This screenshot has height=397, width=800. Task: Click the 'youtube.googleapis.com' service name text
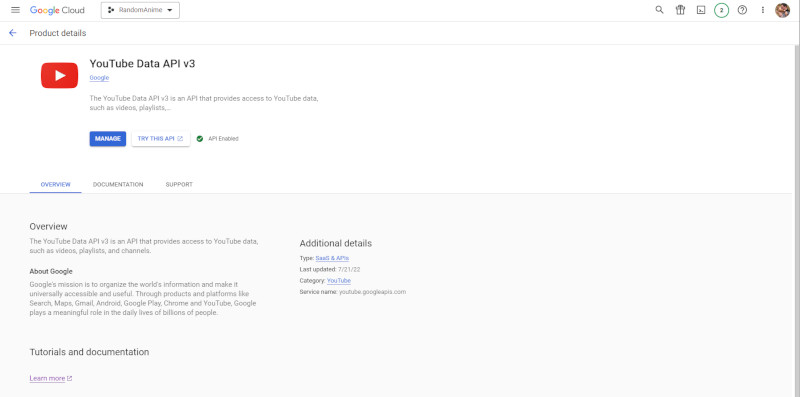click(x=372, y=292)
